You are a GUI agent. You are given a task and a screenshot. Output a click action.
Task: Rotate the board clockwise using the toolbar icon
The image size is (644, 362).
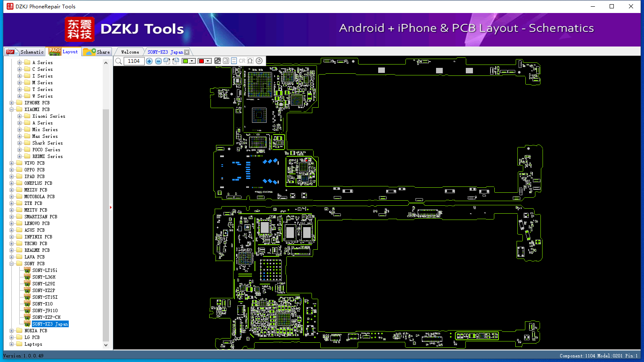167,61
